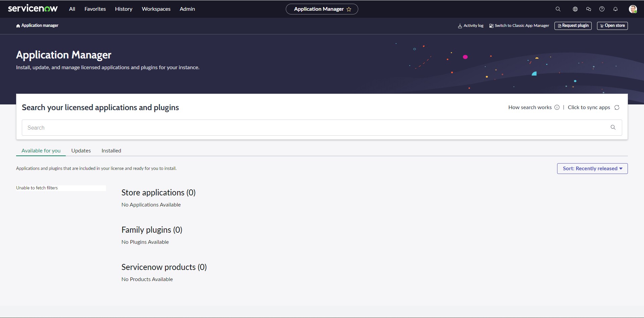Switch to the Updates tab
Viewport: 644px width, 318px height.
(81, 151)
